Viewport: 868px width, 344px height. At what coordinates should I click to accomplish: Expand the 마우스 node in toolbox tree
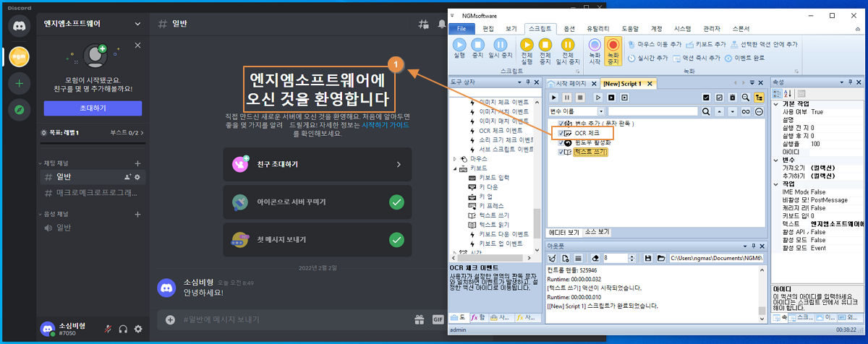pos(455,158)
